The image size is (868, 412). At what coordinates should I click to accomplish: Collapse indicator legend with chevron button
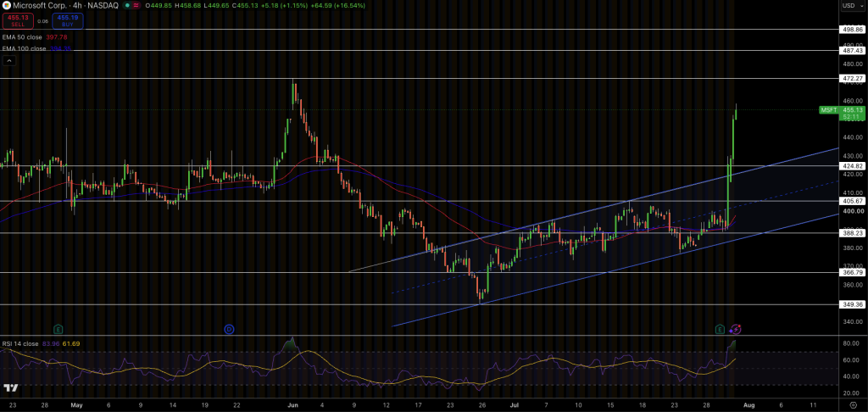pyautogui.click(x=8, y=60)
